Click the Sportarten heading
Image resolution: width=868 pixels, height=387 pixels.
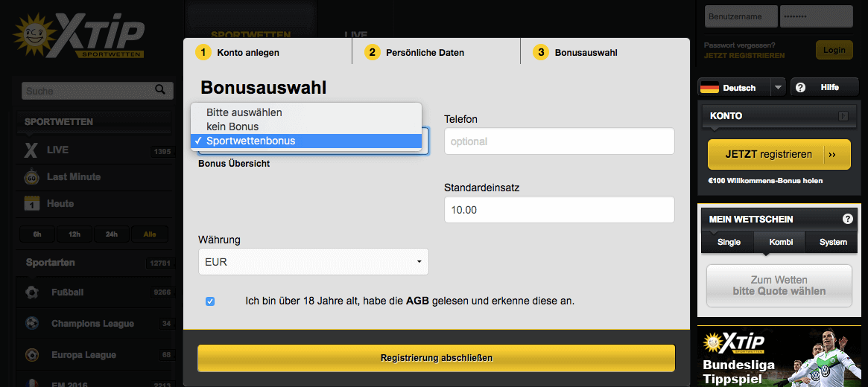click(50, 262)
